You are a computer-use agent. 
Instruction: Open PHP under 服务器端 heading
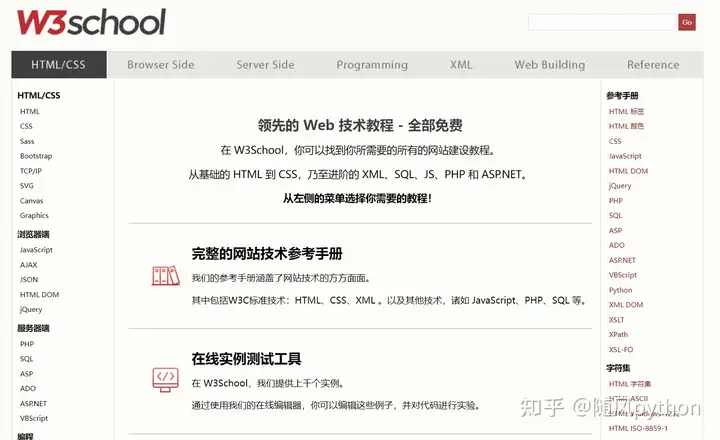pos(27,344)
